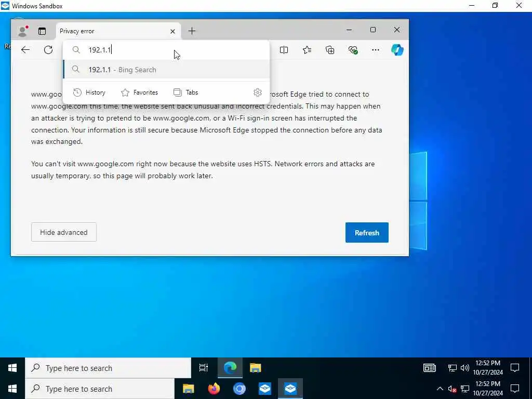Launch Firefox from lower taskbar

(x=214, y=389)
